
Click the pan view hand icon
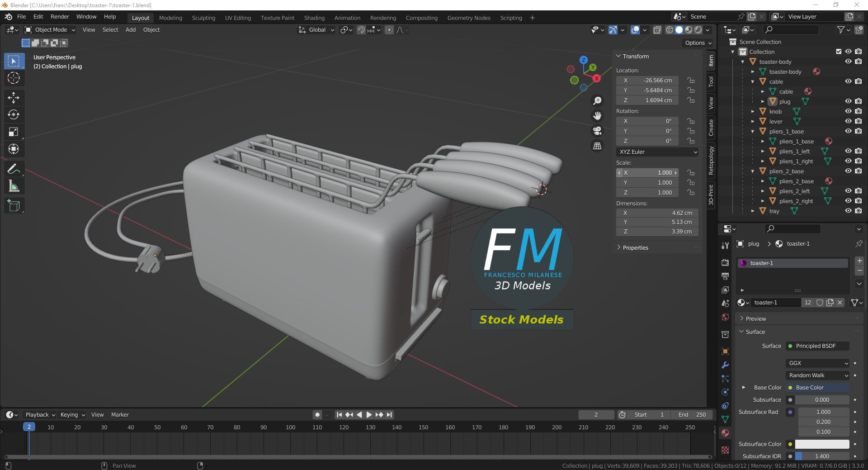pos(597,116)
